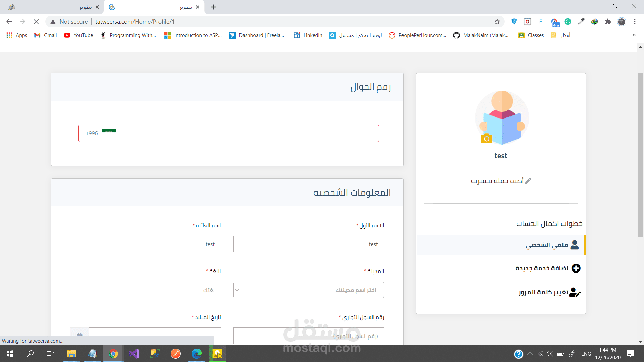Click the change password user-edit icon

click(575, 292)
